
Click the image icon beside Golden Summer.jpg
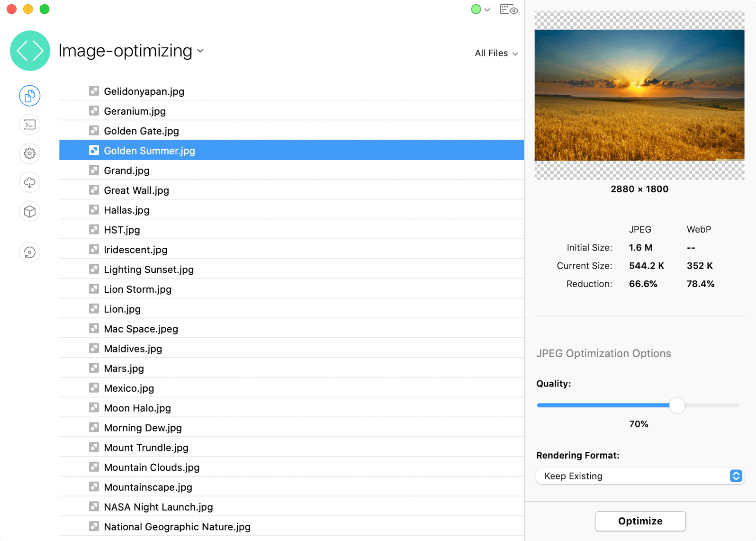tap(94, 150)
